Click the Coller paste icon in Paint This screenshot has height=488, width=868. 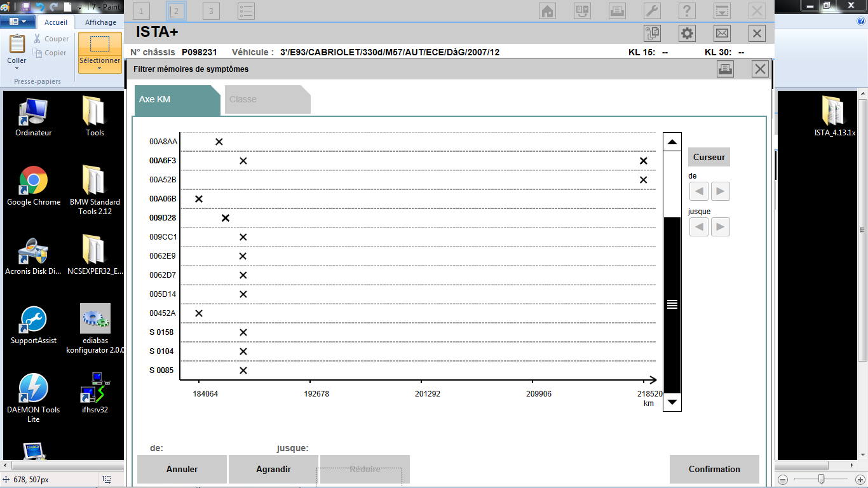click(17, 44)
